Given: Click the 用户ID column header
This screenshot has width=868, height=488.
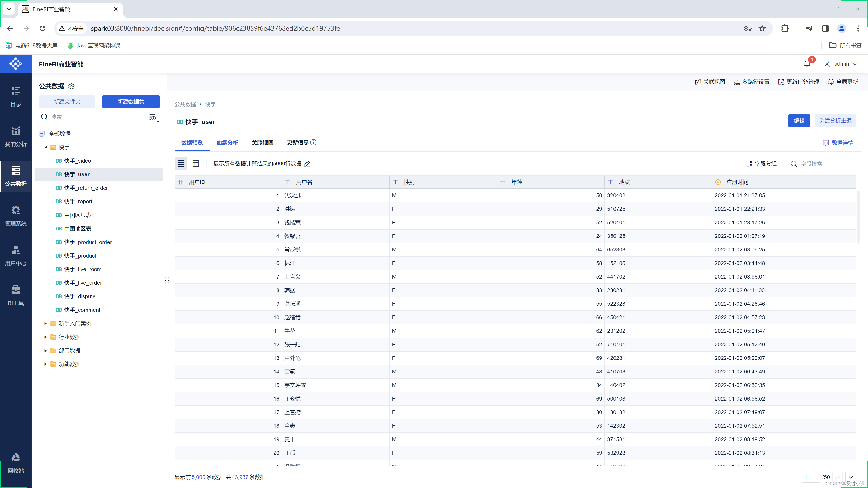Looking at the screenshot, I should (x=228, y=182).
